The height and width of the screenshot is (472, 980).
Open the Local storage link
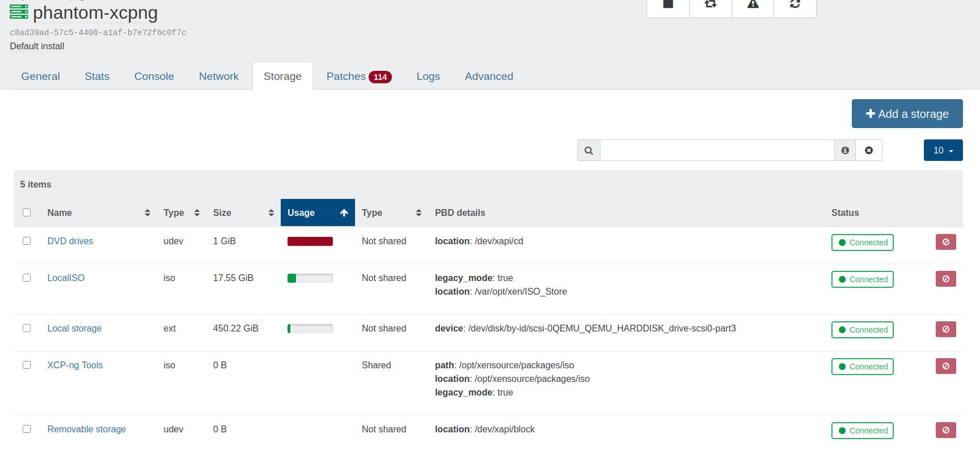coord(74,328)
